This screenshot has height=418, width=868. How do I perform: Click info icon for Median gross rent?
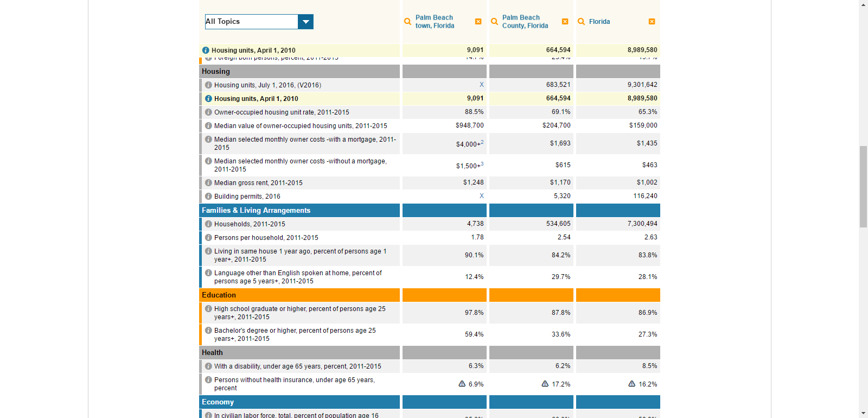(208, 182)
